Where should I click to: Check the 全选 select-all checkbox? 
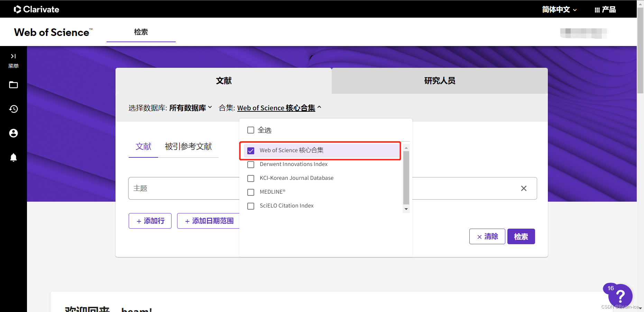(x=251, y=130)
